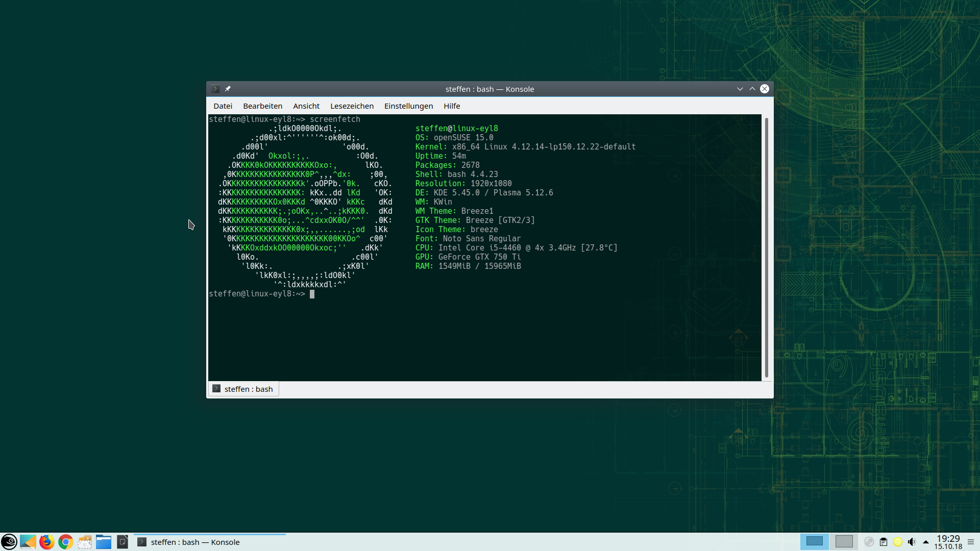The height and width of the screenshot is (551, 980).
Task: Select the first virtual desktop in pager
Action: [814, 541]
